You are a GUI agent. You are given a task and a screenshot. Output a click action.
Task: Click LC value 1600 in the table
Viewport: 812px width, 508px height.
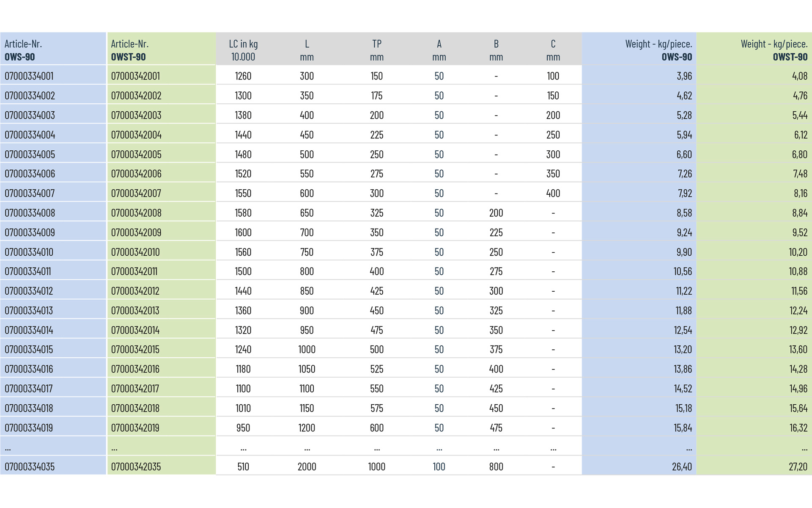coord(243,232)
